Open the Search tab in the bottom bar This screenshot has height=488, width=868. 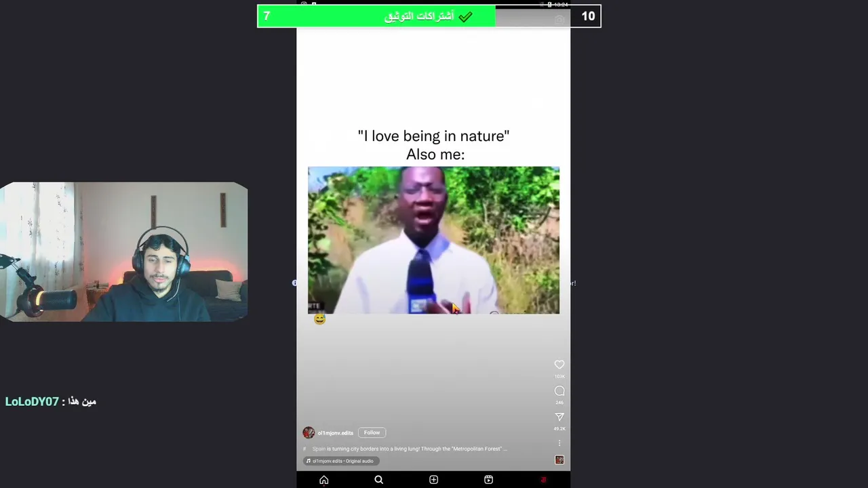click(378, 480)
